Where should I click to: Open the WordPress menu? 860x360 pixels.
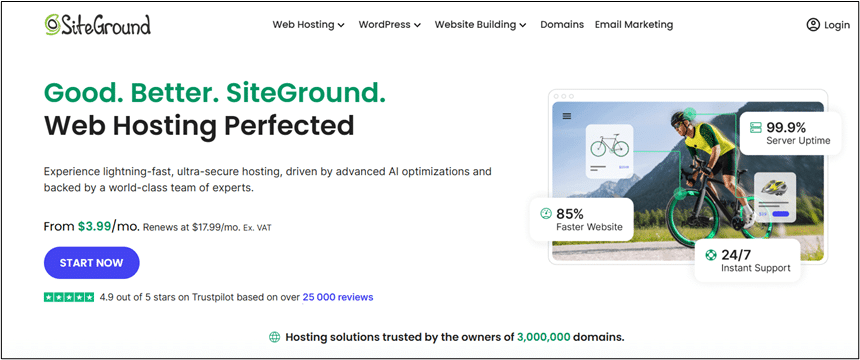(390, 25)
